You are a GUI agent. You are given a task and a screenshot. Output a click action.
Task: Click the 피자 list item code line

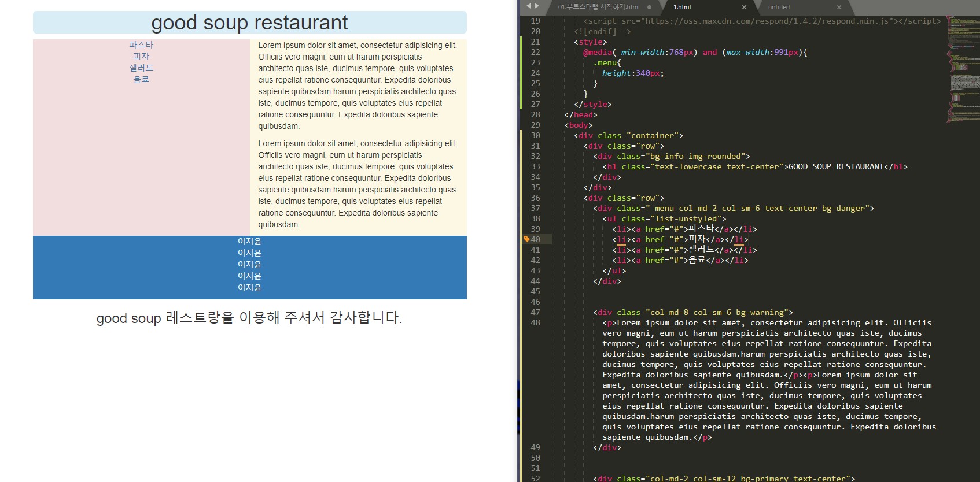(x=680, y=239)
